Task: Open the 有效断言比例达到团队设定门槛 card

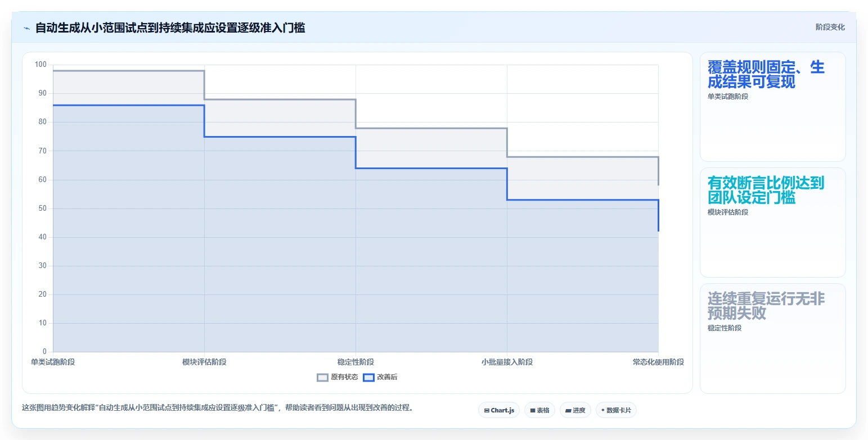Action: click(772, 223)
